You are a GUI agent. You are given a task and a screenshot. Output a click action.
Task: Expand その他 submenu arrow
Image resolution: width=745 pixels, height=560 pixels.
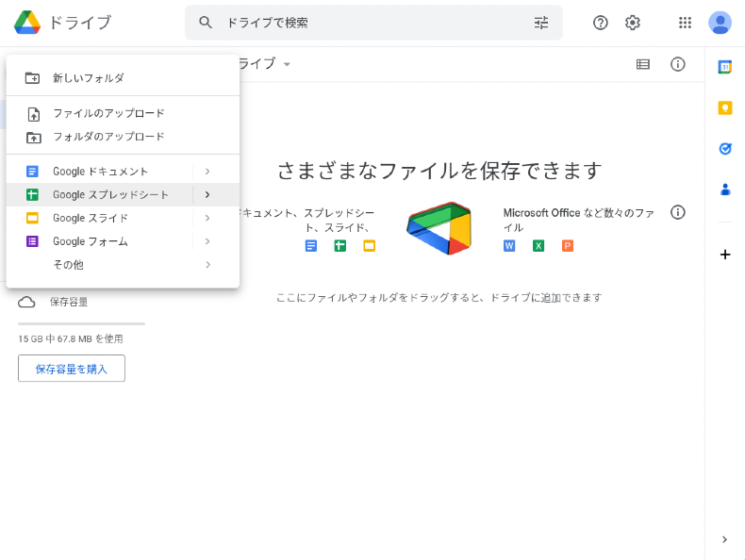click(207, 265)
